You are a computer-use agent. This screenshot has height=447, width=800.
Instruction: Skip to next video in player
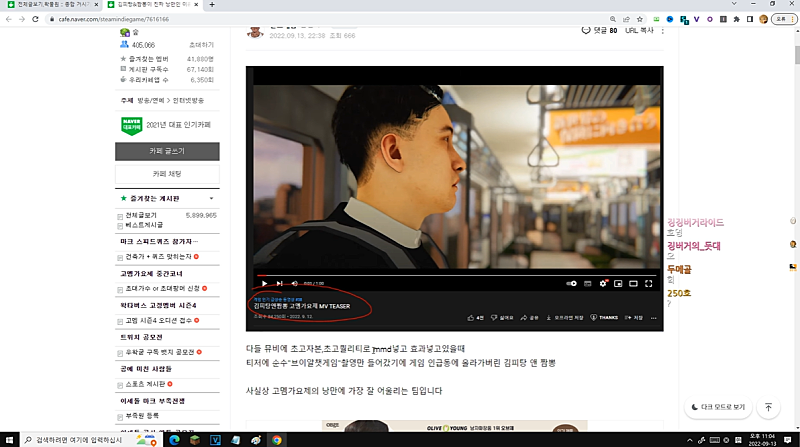tap(279, 283)
